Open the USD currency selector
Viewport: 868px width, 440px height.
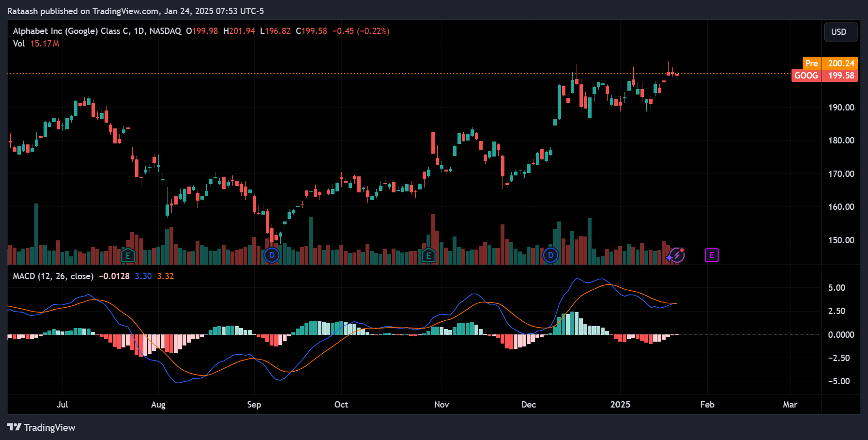841,32
